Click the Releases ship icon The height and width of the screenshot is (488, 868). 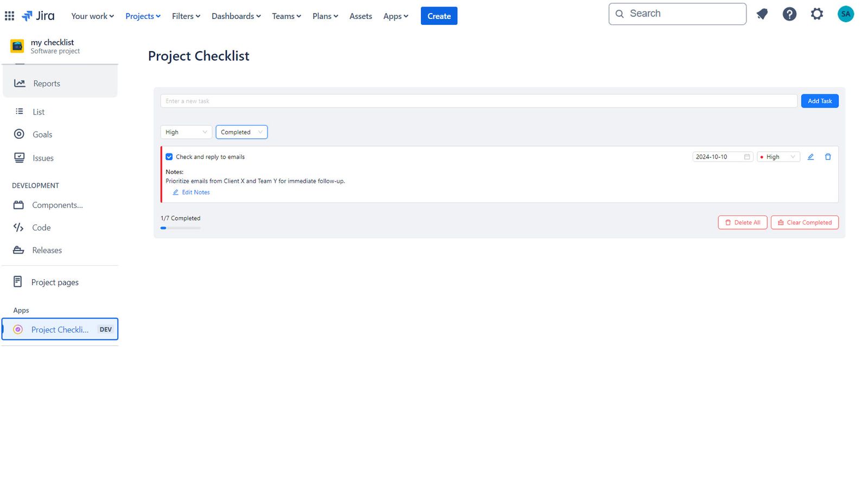tap(18, 250)
